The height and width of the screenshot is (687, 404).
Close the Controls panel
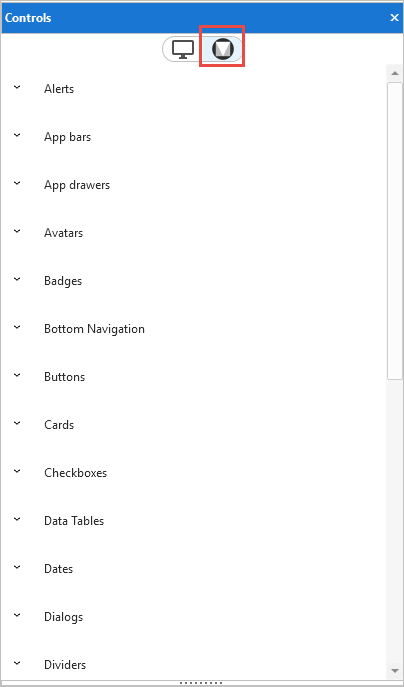pos(394,18)
